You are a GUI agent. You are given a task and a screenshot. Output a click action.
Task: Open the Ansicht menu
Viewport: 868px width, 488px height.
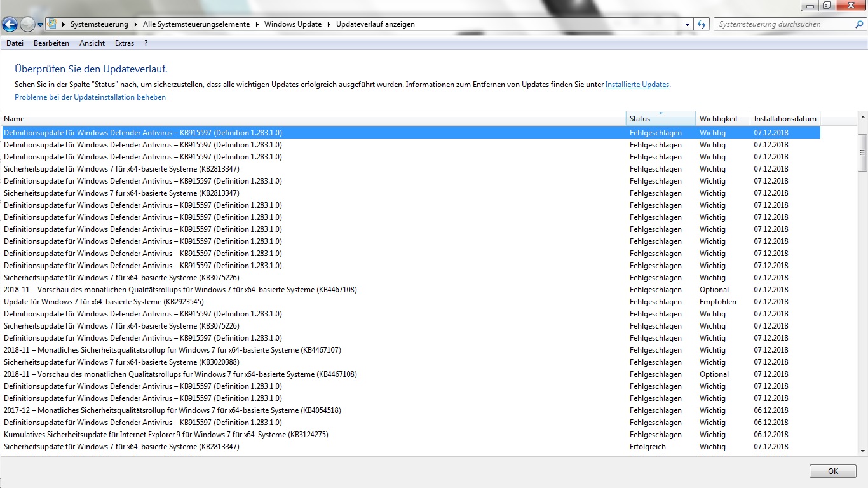pos(92,43)
